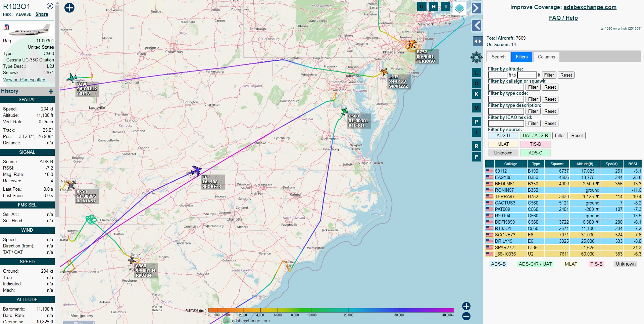Click the callsign or squawk filter field
The image size is (644, 324).
click(506, 87)
